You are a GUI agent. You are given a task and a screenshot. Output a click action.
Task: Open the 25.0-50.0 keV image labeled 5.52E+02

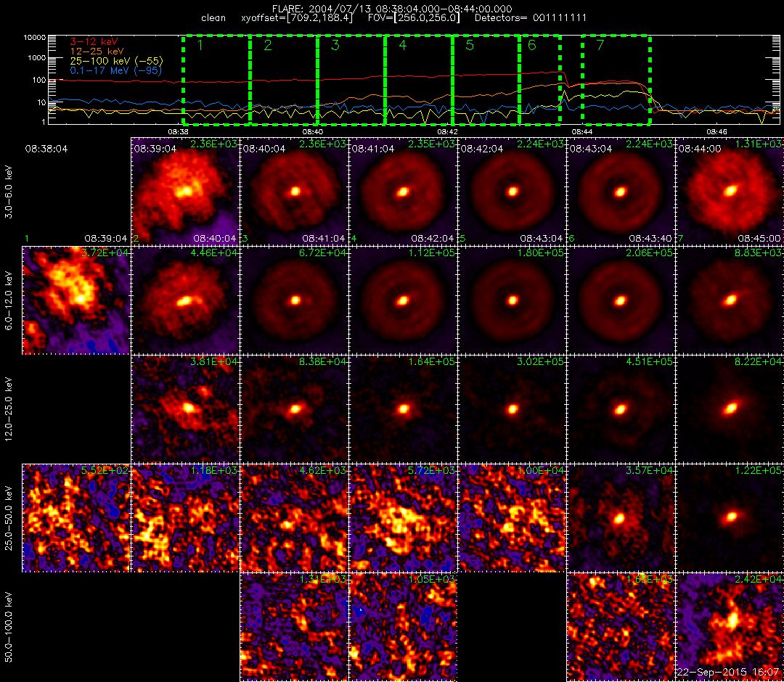(76, 518)
